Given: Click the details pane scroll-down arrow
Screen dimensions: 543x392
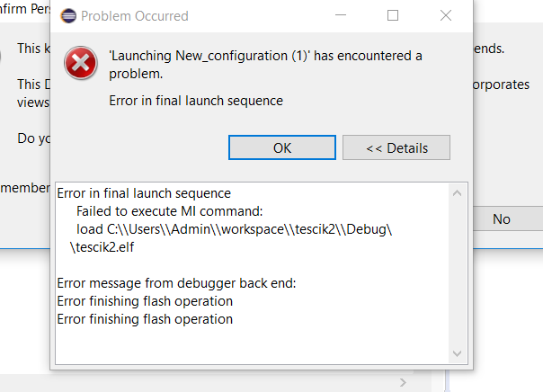Looking at the screenshot, I should click(457, 353).
